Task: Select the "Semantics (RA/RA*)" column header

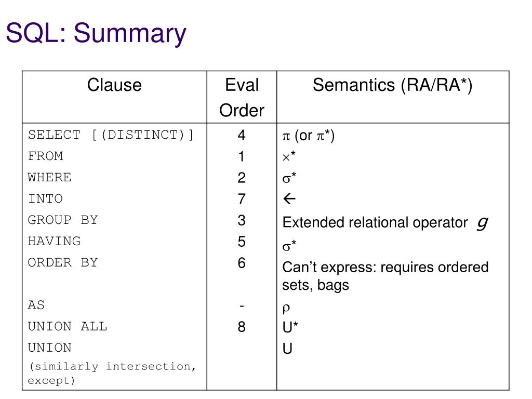Action: click(x=392, y=85)
